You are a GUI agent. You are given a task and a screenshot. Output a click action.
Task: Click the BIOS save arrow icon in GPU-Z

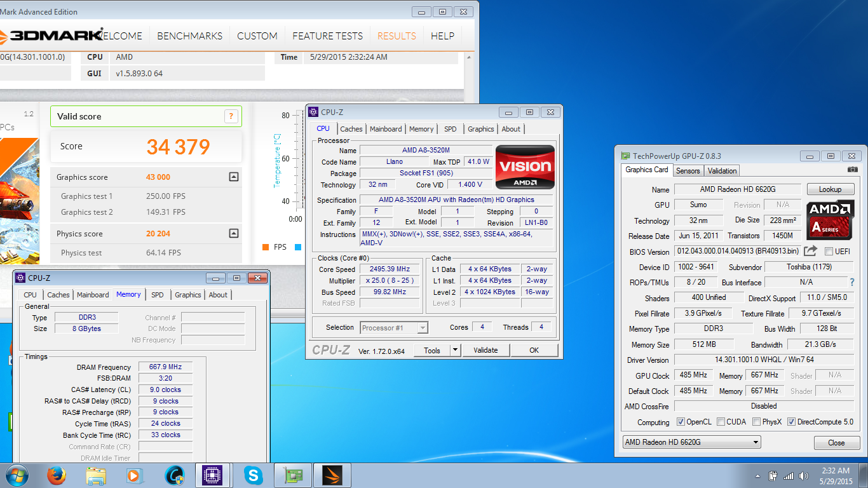(x=811, y=251)
